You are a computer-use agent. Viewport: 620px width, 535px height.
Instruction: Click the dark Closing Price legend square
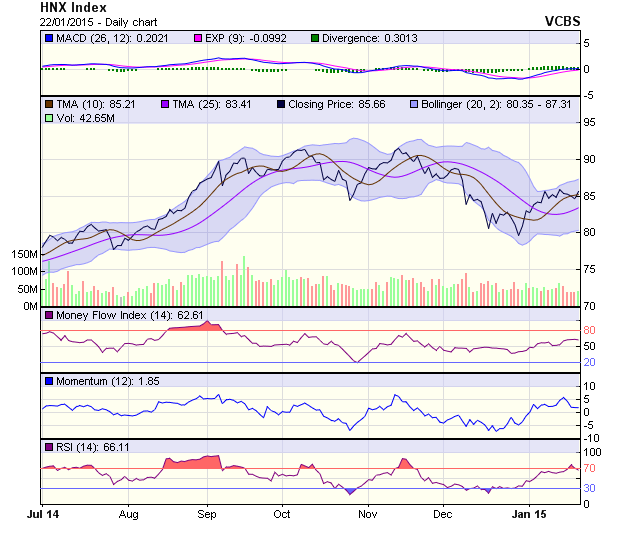point(280,104)
